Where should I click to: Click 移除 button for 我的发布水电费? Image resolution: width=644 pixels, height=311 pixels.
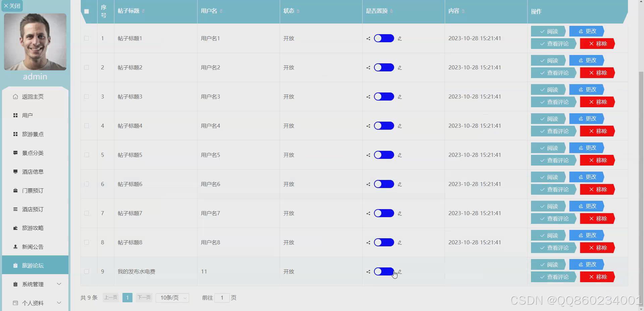597,277
